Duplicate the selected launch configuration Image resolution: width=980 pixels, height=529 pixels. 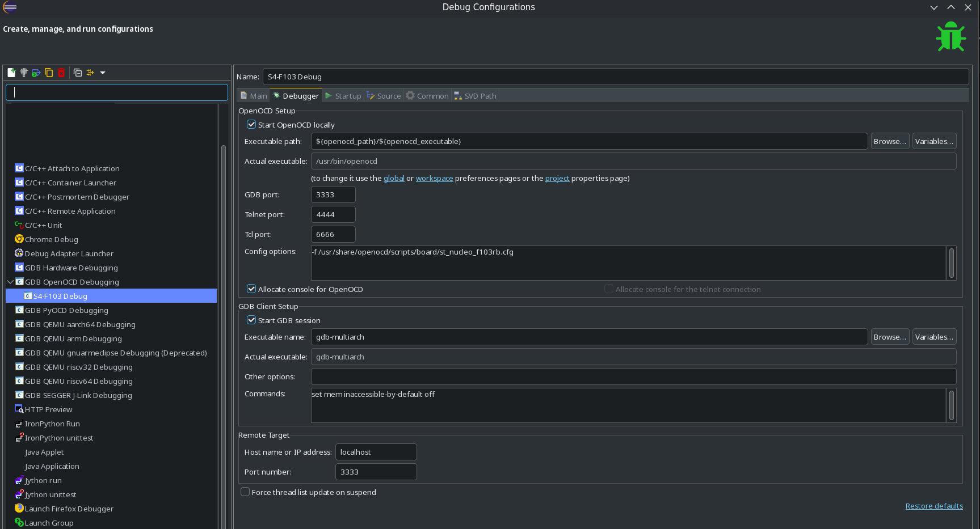(x=49, y=73)
